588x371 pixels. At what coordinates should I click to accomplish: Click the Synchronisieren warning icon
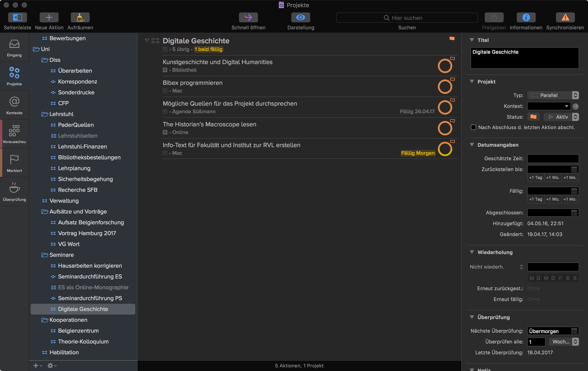tap(565, 17)
